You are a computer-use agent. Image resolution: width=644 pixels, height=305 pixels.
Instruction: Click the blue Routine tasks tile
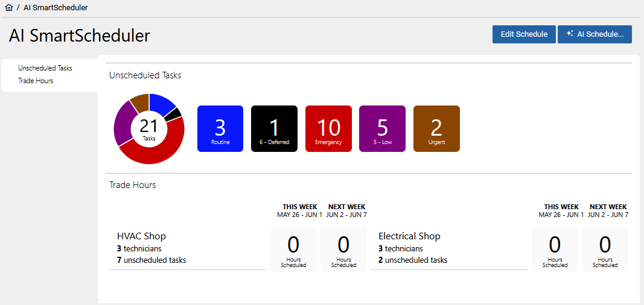[220, 128]
